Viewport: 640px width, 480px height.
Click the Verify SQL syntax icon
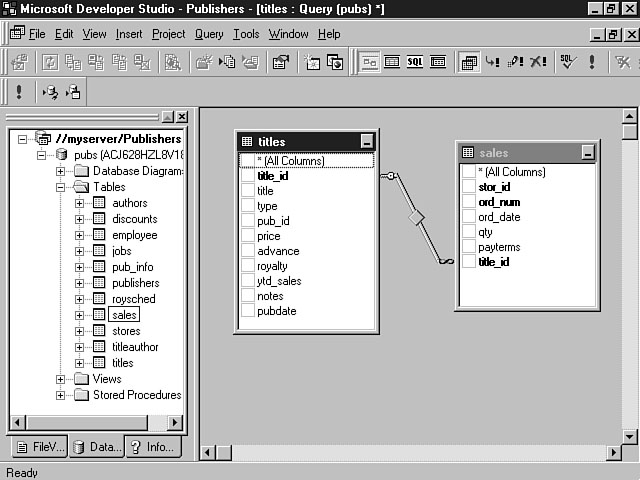pos(567,62)
